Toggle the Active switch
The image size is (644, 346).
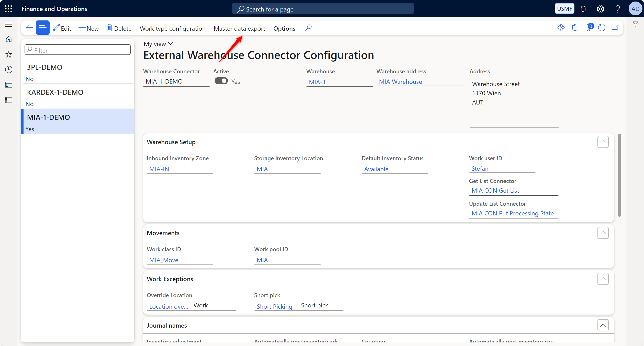click(x=221, y=81)
